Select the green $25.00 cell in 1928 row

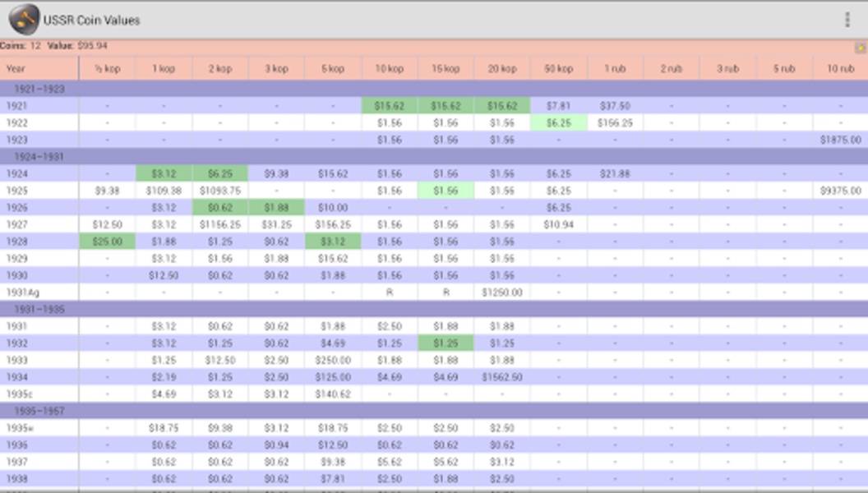(108, 242)
